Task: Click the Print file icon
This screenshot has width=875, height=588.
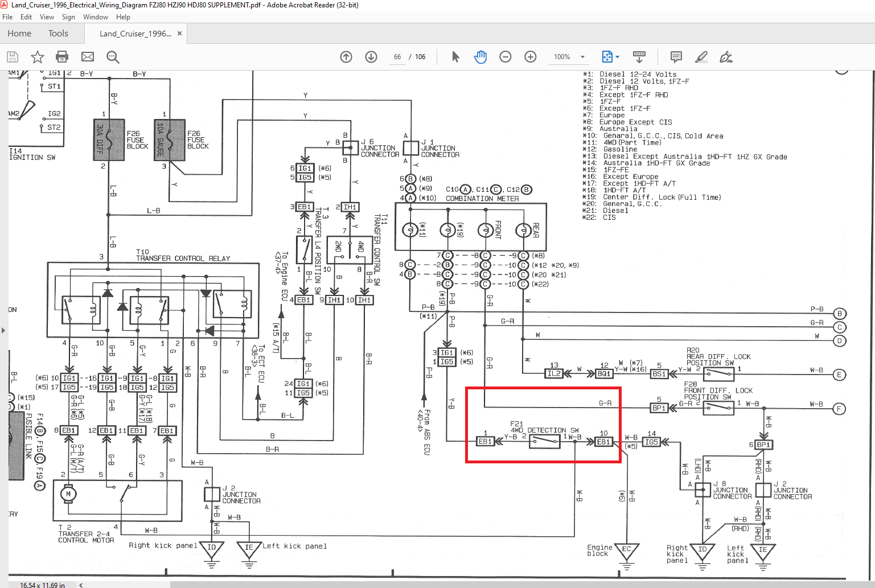Action: (x=62, y=57)
